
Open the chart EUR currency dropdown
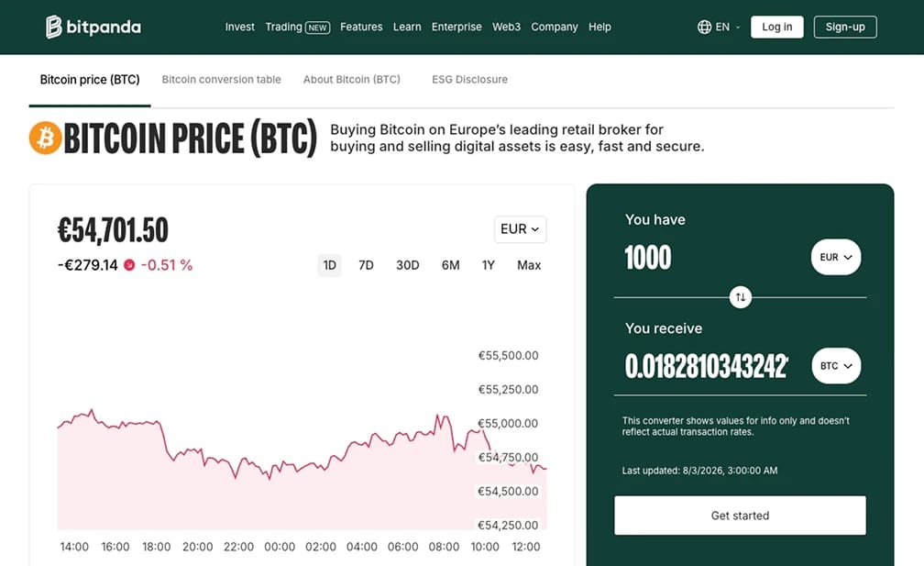click(x=520, y=228)
